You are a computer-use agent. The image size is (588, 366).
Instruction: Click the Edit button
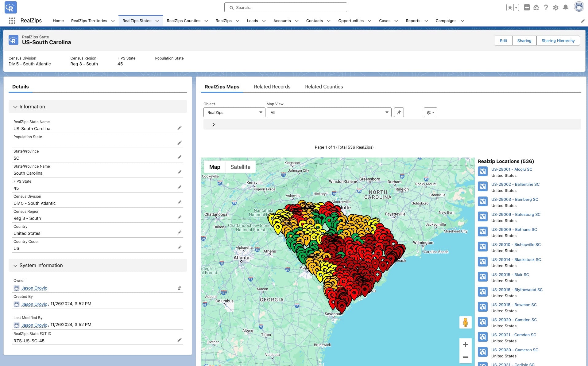503,41
